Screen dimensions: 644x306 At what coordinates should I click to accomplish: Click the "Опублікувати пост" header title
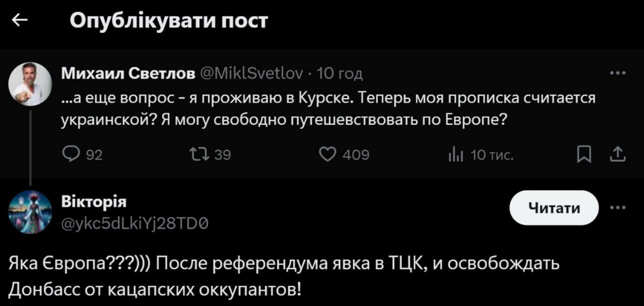point(168,21)
